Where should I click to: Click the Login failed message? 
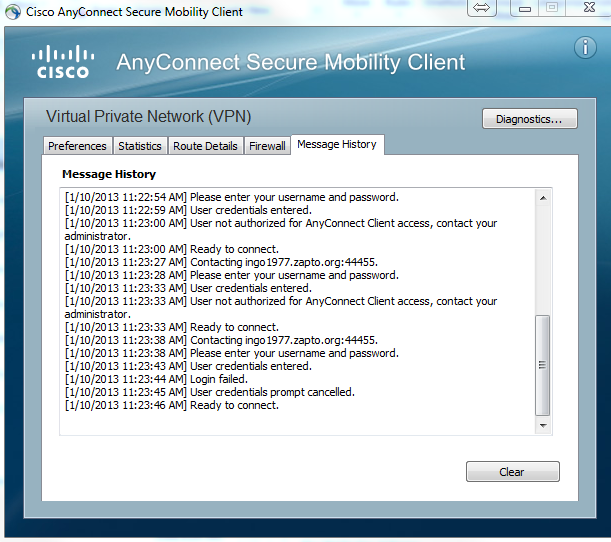156,379
